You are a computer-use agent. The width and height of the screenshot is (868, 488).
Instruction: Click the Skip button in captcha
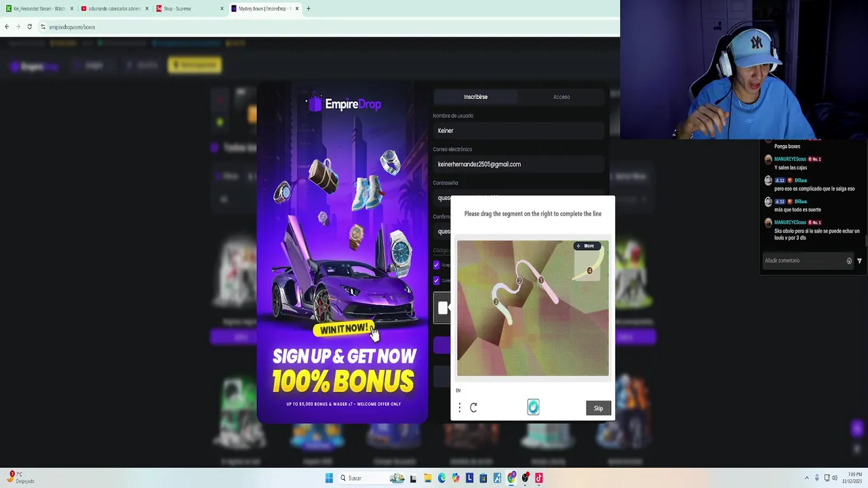pos(598,408)
